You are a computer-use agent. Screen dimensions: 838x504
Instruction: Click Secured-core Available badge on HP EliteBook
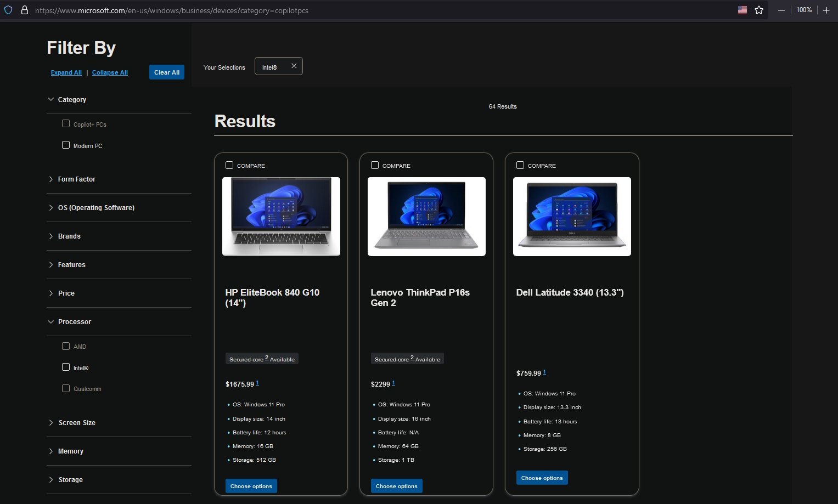tap(262, 359)
